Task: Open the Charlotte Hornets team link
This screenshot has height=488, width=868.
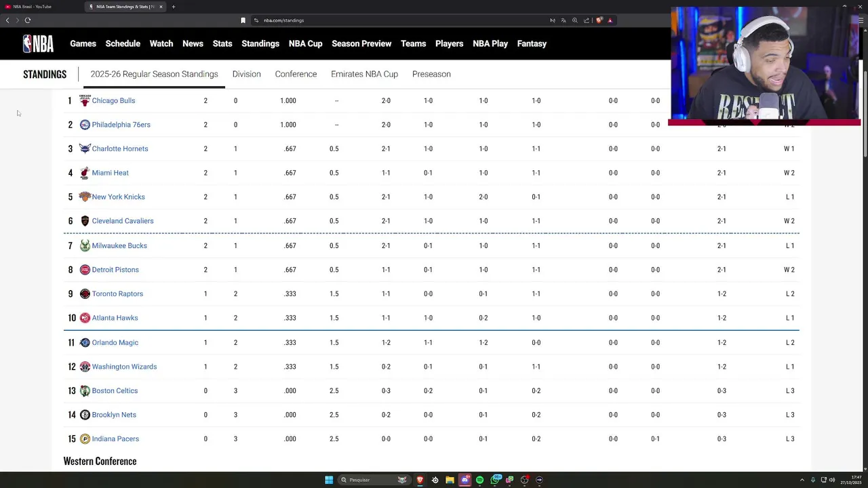Action: pos(119,148)
